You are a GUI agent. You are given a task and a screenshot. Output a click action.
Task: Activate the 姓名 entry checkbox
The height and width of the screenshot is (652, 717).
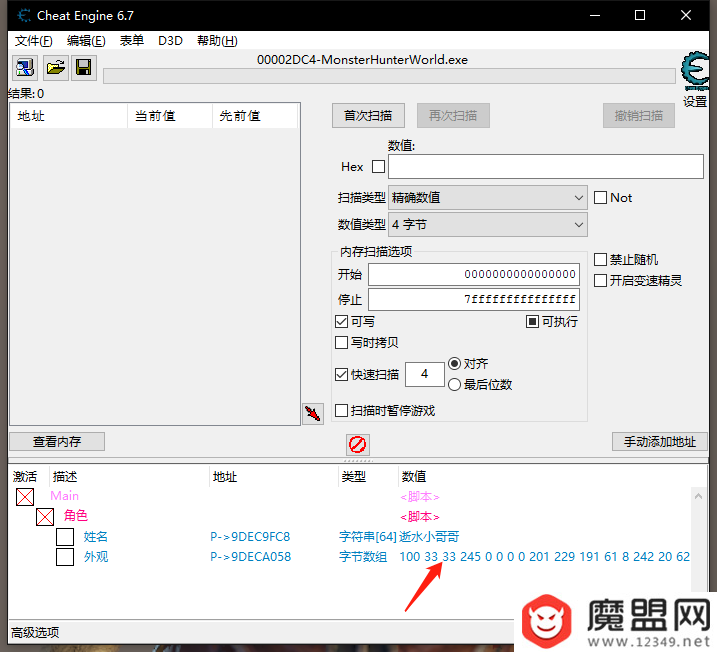coord(65,537)
